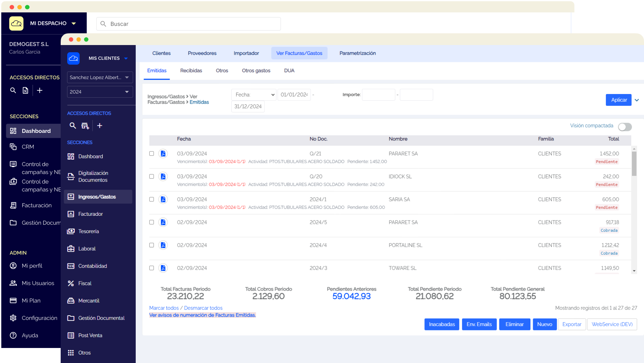Select the DUA sub-tab

(x=289, y=71)
